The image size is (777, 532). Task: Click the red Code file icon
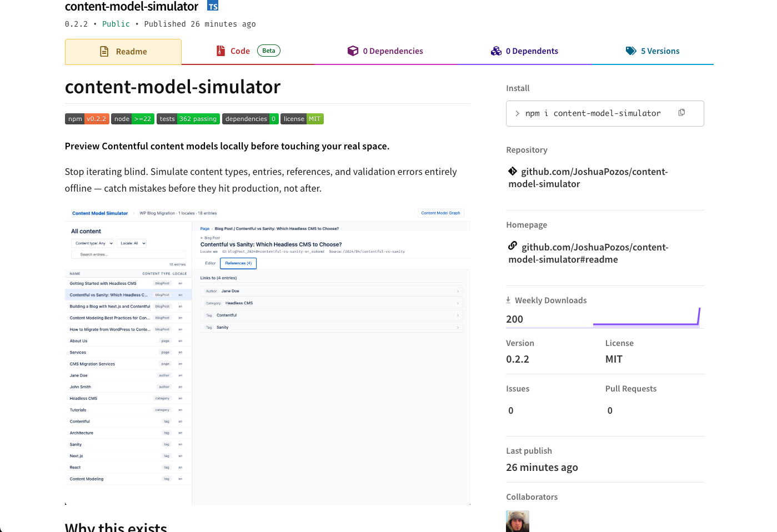click(220, 50)
